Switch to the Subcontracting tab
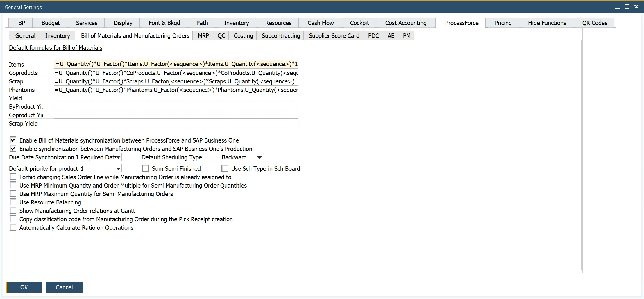644x299 pixels. (280, 35)
